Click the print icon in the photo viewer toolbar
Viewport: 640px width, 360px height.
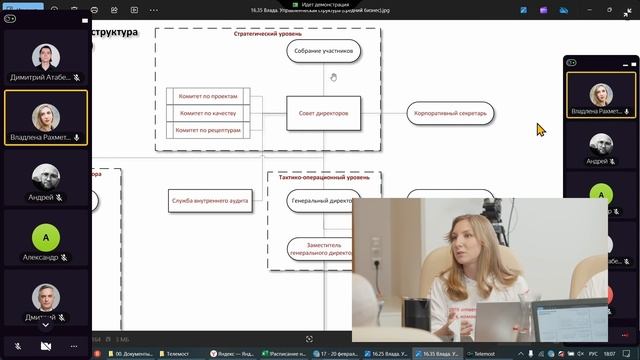coord(94,10)
